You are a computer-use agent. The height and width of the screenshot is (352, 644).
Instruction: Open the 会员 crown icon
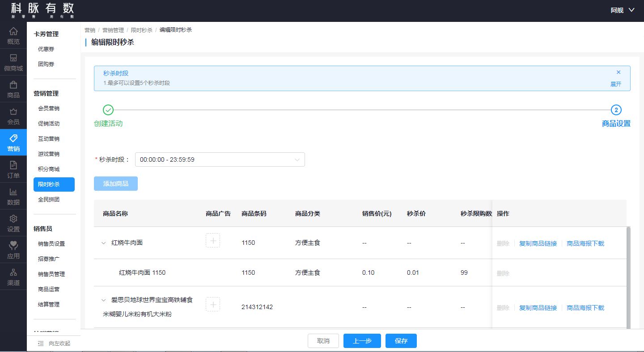13,112
